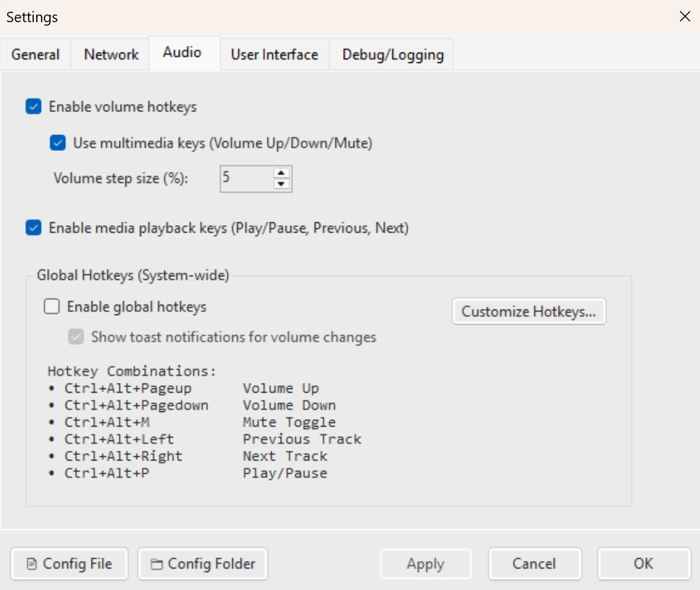Increase volume step size with up arrow
The height and width of the screenshot is (590, 700).
(x=281, y=173)
